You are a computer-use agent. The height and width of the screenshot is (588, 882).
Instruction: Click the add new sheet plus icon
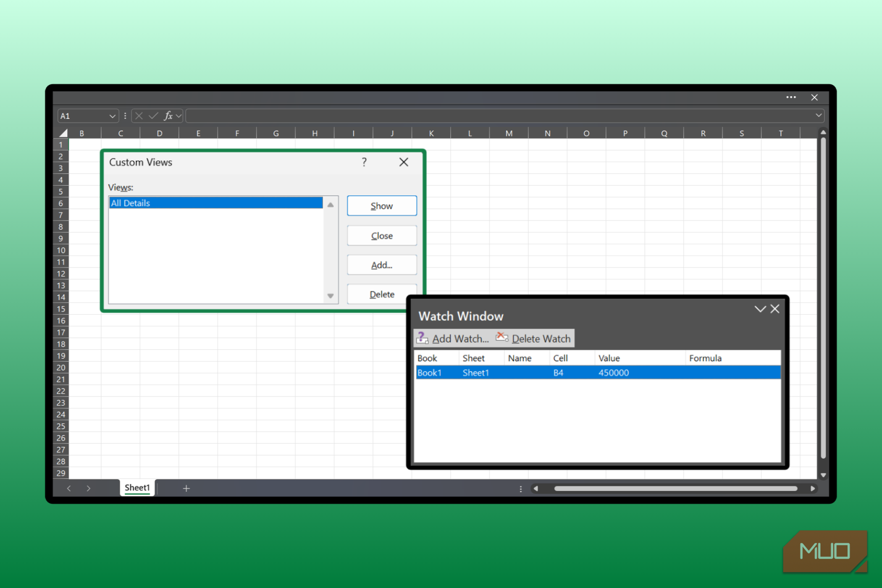click(186, 488)
